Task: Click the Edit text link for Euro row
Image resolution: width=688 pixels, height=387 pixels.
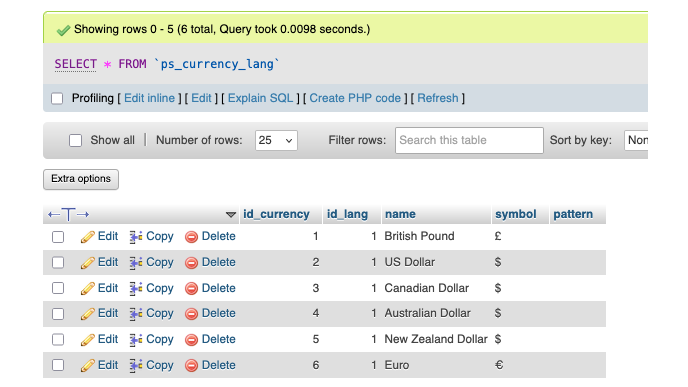Action: [108, 365]
